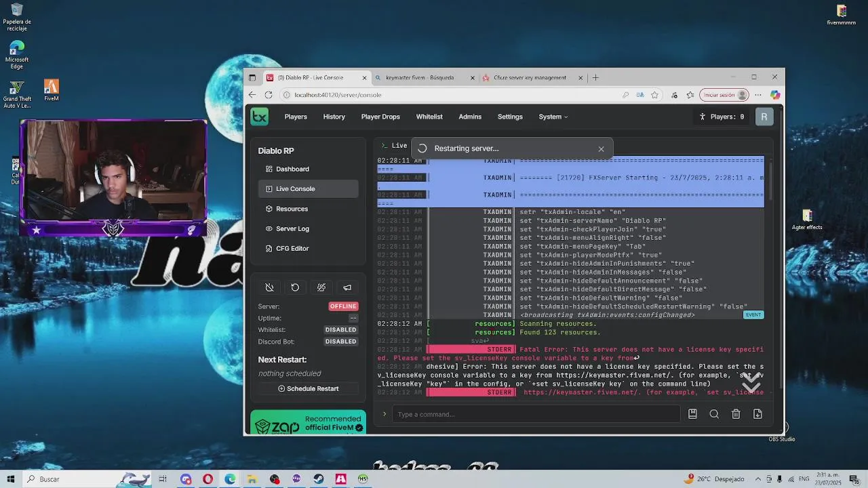The height and width of the screenshot is (488, 868).
Task: Click the OFFLINE server status badge
Action: click(343, 306)
